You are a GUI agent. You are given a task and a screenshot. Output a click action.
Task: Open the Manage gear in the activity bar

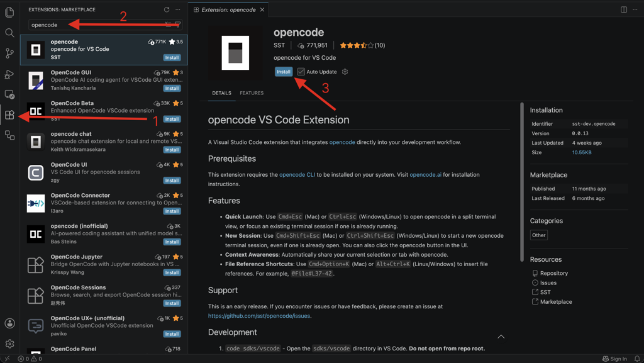[x=9, y=343]
